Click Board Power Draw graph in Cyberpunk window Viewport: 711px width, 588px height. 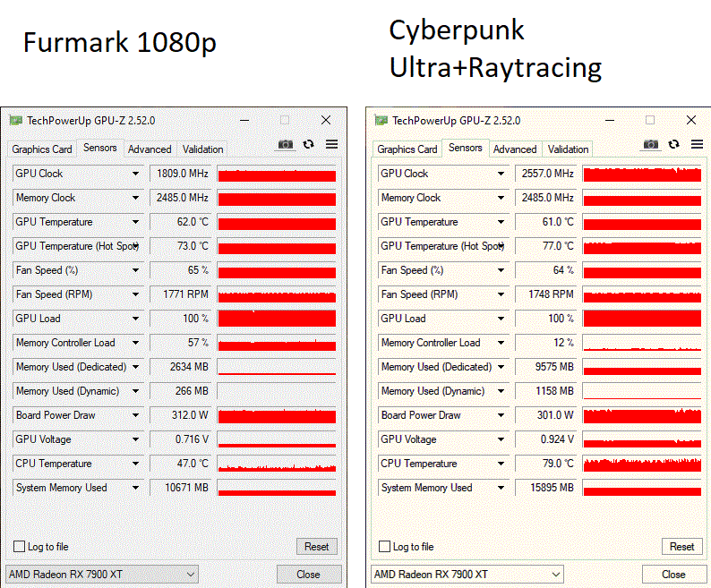coord(642,415)
